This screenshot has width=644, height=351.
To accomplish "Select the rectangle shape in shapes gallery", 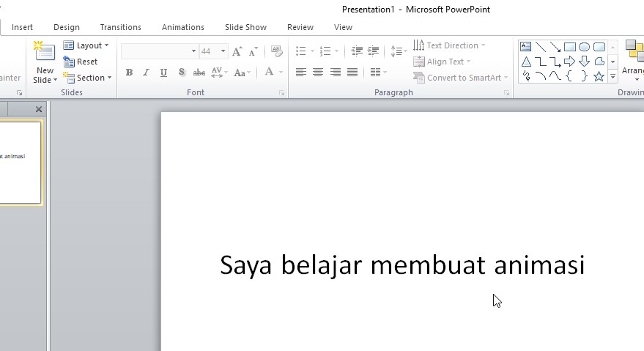I will [x=569, y=47].
